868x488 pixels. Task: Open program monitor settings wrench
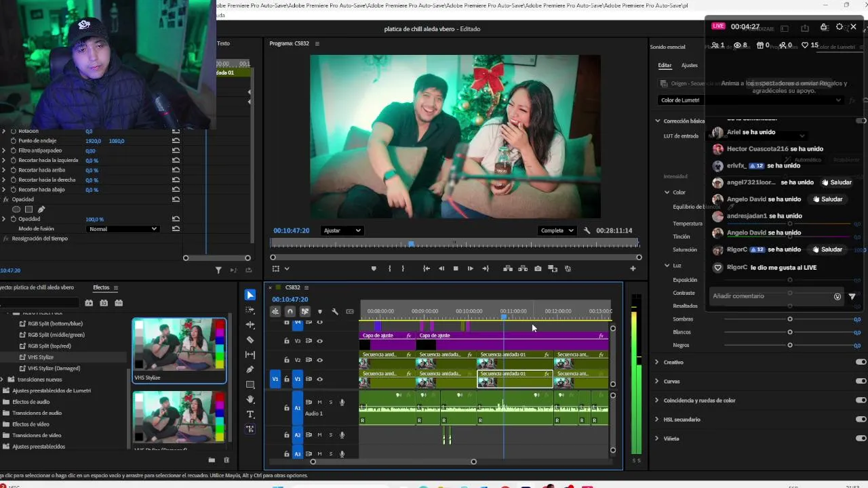pyautogui.click(x=587, y=230)
